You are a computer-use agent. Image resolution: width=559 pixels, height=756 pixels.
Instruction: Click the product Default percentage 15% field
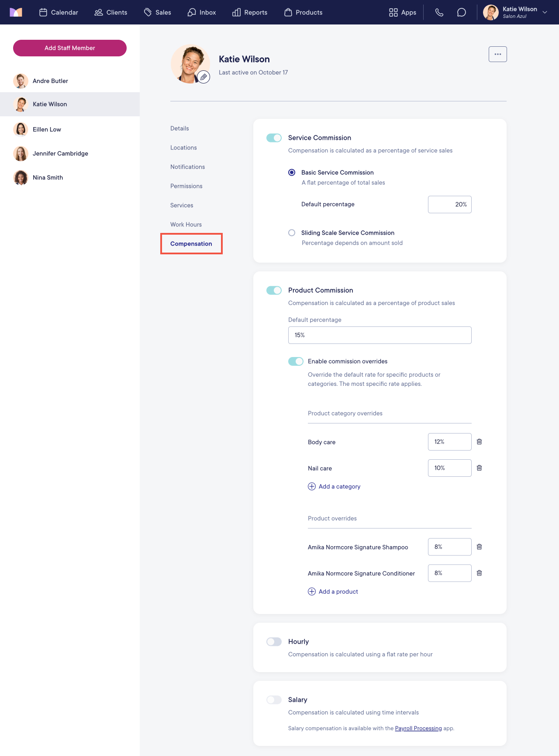click(380, 335)
